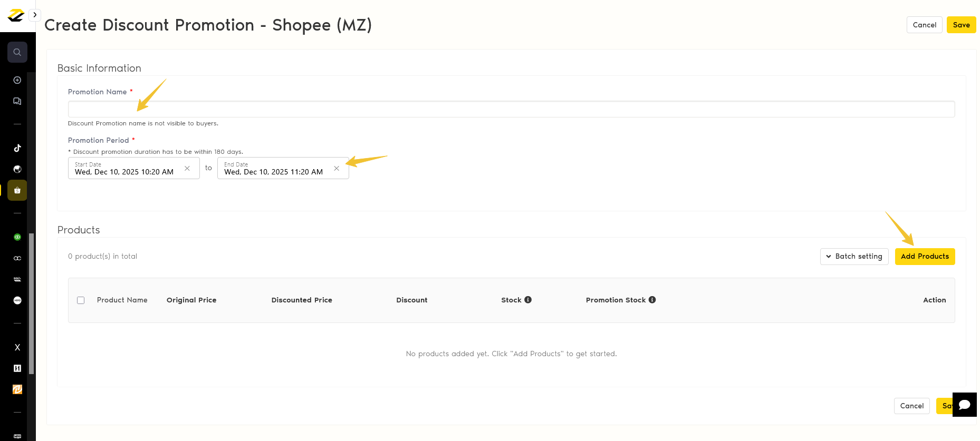Open the live chat bubble widget
The width and height of the screenshot is (980, 441).
[965, 405]
